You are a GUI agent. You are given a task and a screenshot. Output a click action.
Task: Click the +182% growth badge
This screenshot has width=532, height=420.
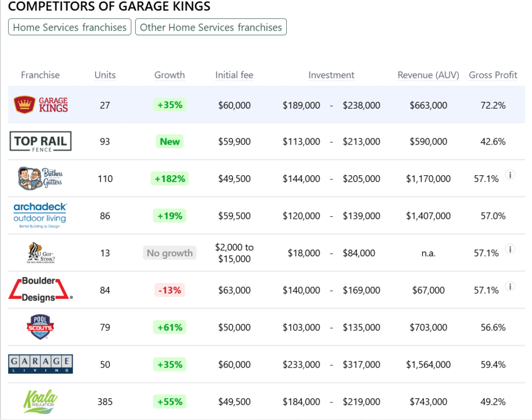click(170, 179)
